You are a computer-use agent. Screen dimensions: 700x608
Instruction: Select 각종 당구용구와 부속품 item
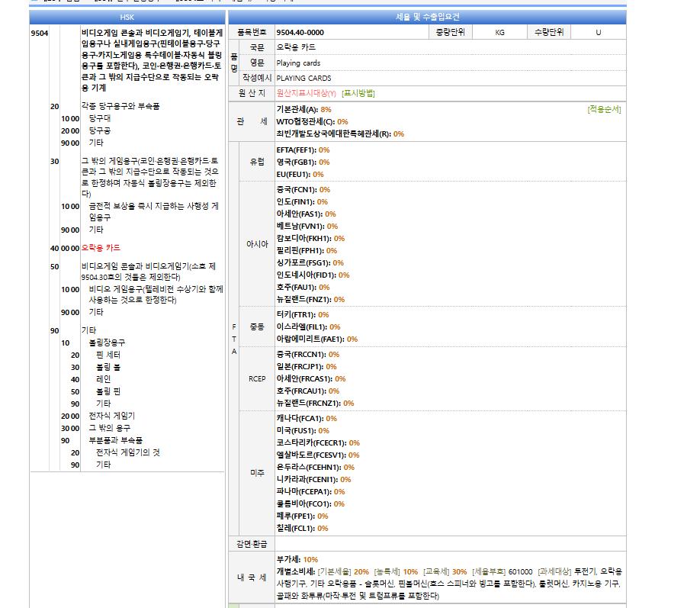[120, 106]
